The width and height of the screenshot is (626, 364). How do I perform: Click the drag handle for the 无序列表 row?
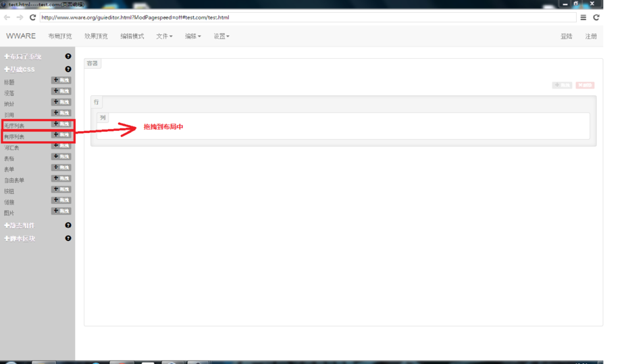point(61,124)
